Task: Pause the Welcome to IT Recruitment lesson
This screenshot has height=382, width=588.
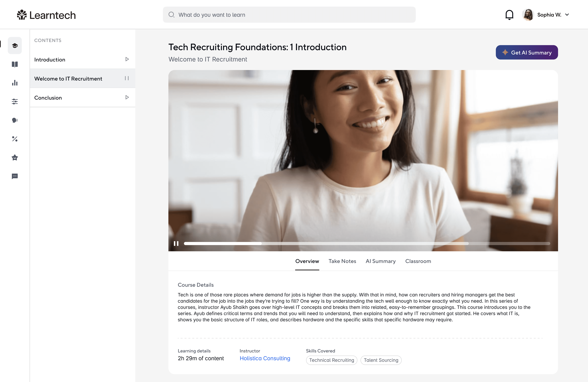Action: point(127,78)
